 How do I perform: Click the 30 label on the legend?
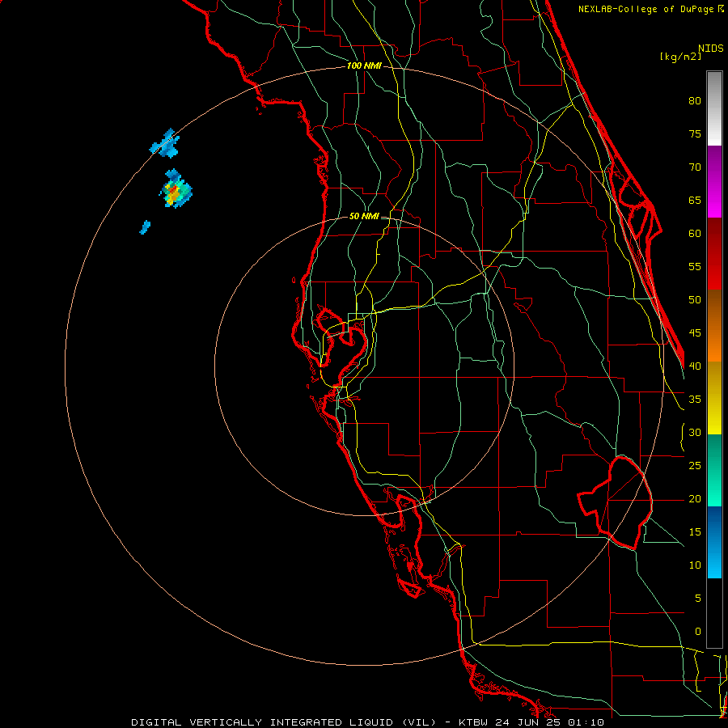[695, 432]
